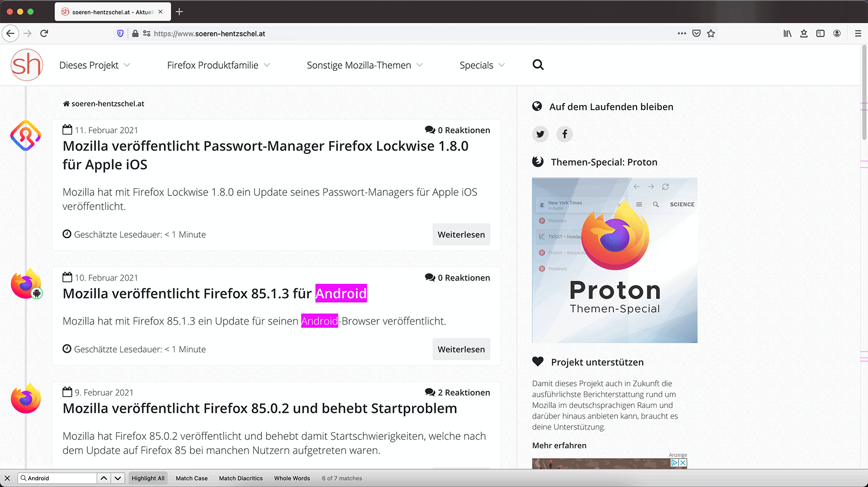Click the Themen-Special: Proton heading
The height and width of the screenshot is (487, 868).
[x=604, y=162]
